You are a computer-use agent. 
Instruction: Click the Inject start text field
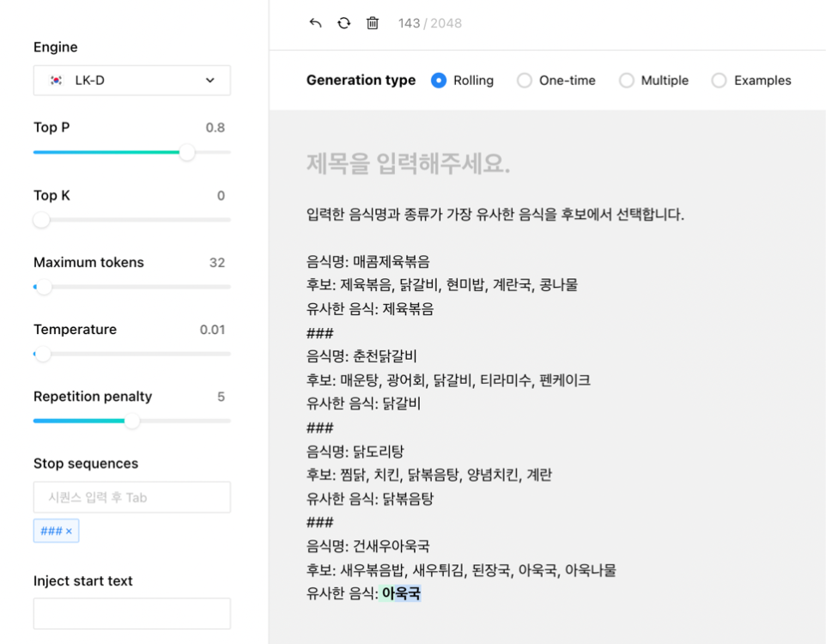pos(131,613)
